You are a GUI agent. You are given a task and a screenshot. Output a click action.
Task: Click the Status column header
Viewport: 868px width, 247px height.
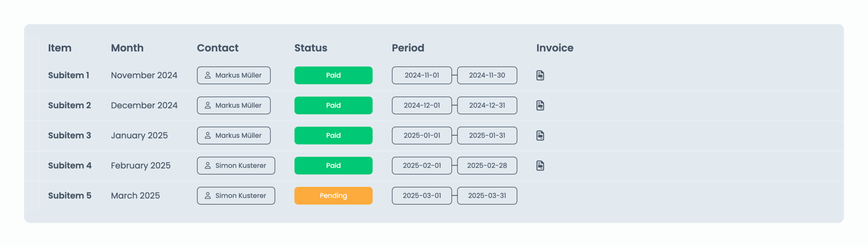click(x=311, y=48)
